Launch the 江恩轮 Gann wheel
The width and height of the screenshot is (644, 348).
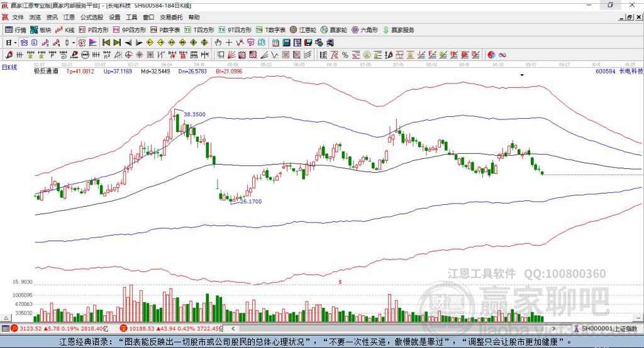coord(303,30)
